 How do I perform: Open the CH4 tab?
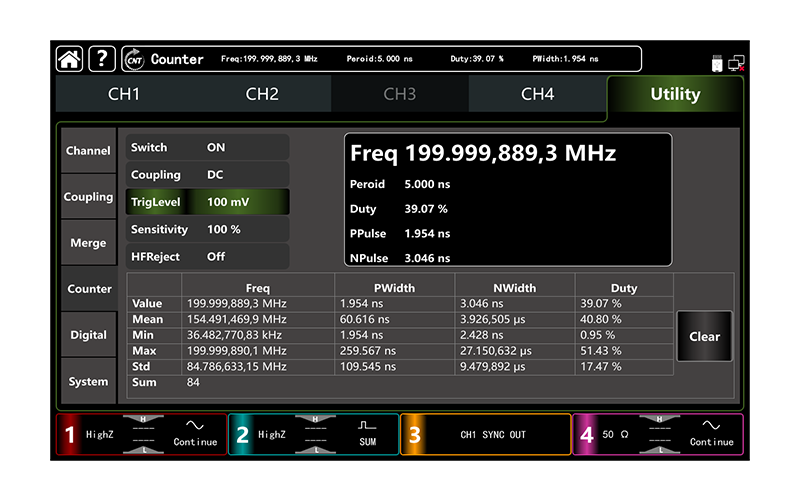(537, 95)
